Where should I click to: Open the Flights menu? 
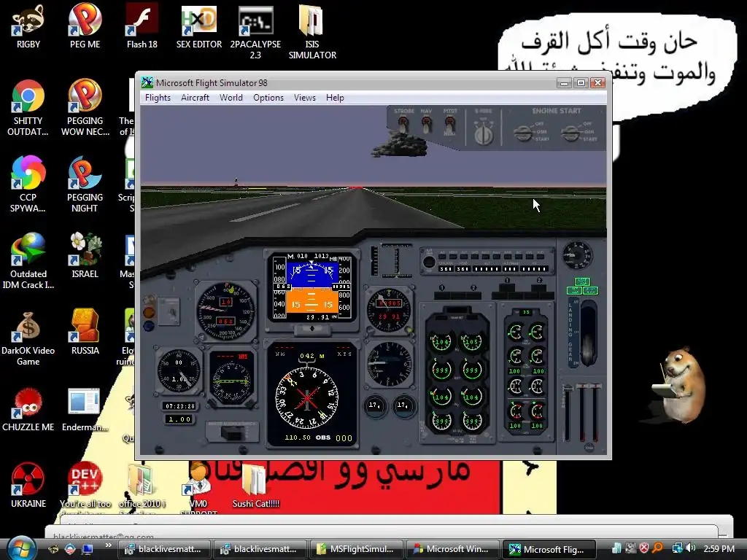click(158, 98)
